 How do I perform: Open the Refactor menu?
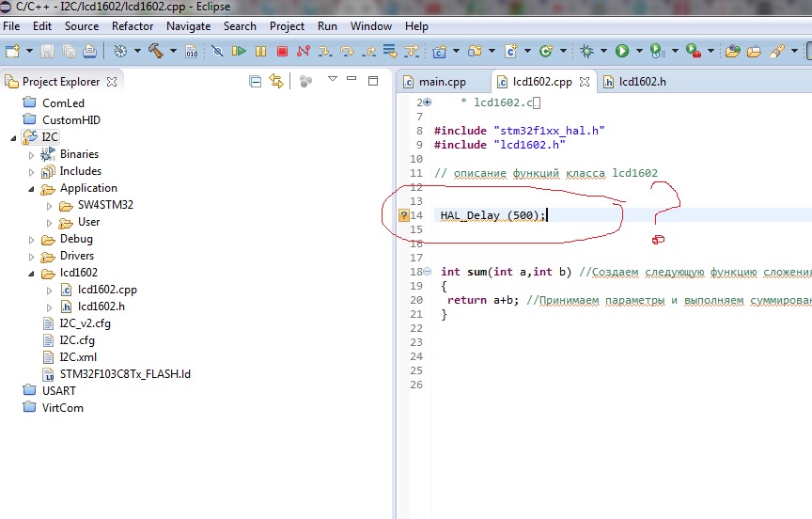(132, 26)
